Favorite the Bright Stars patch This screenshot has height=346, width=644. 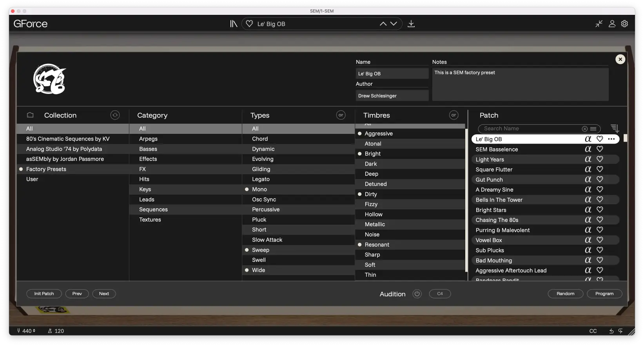tap(600, 210)
